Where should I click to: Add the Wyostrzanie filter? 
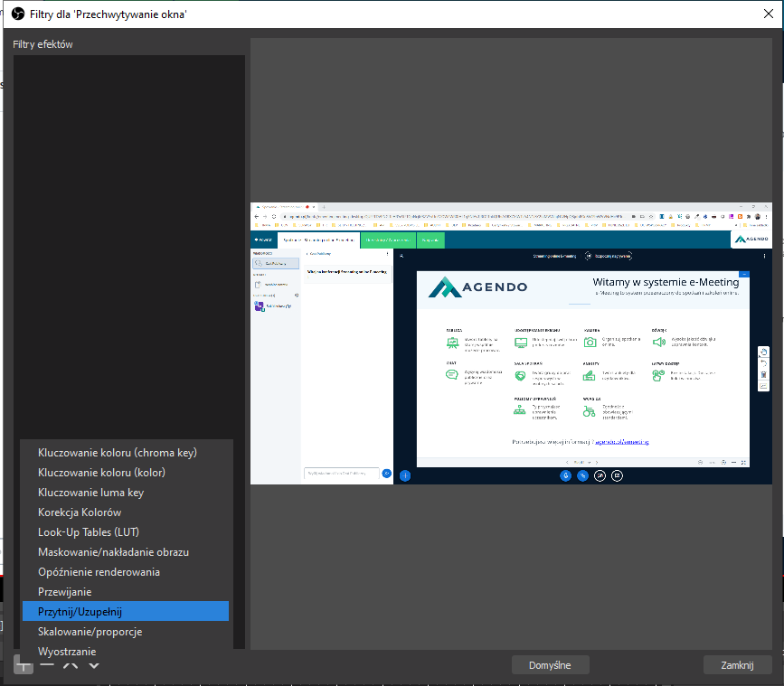(x=67, y=651)
